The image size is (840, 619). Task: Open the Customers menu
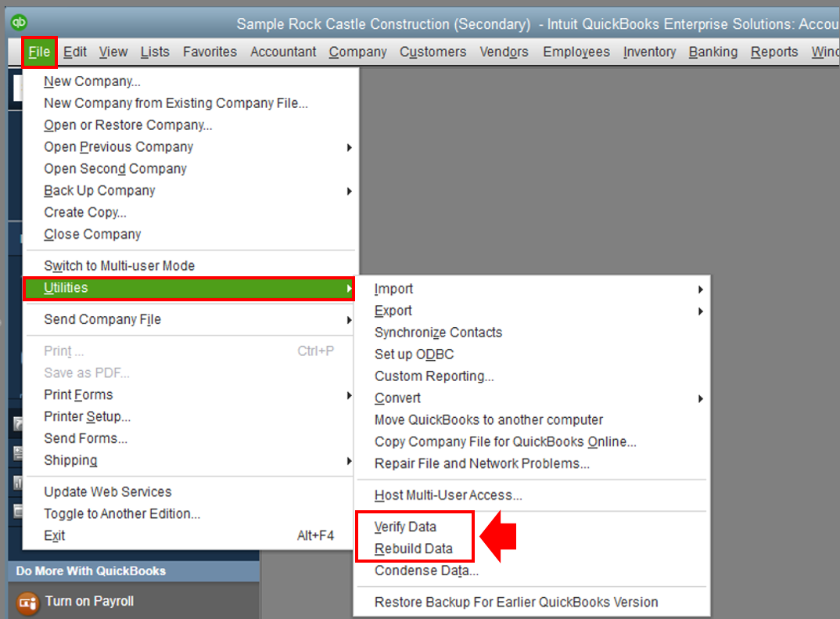coord(433,52)
